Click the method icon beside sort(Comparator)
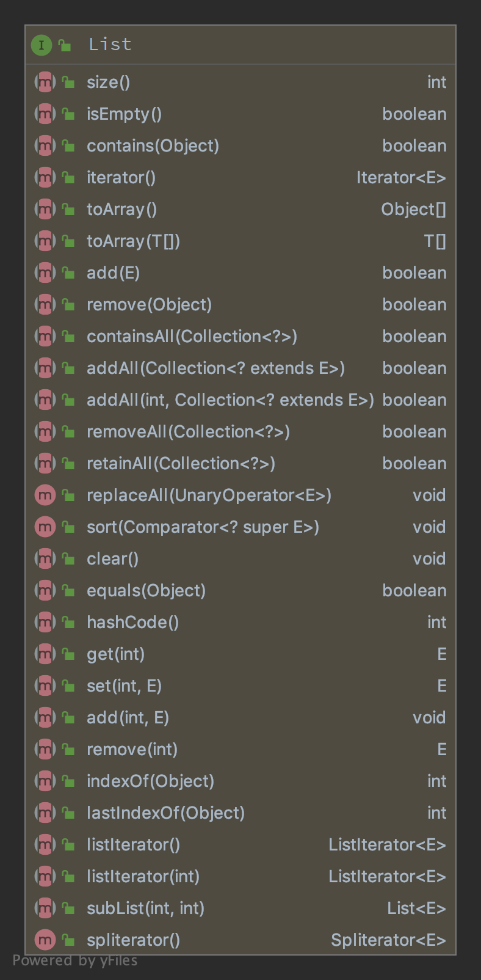This screenshot has width=481, height=980. tap(45, 527)
